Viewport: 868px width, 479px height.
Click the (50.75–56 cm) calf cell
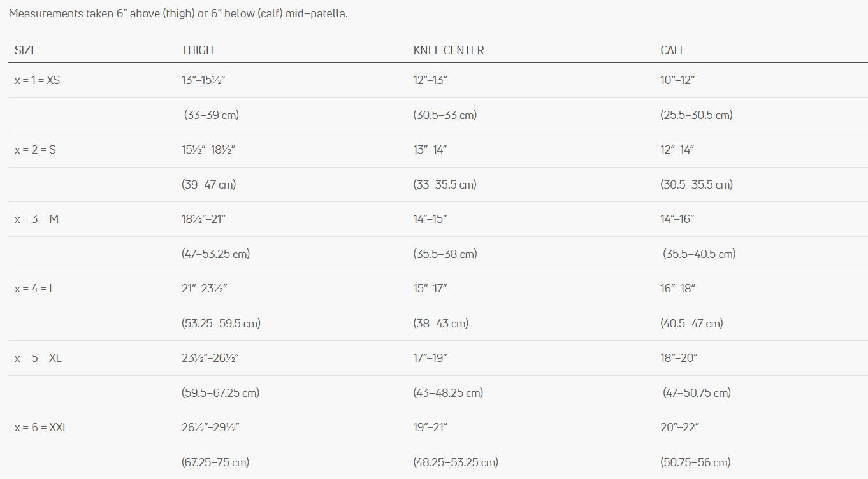[695, 462]
